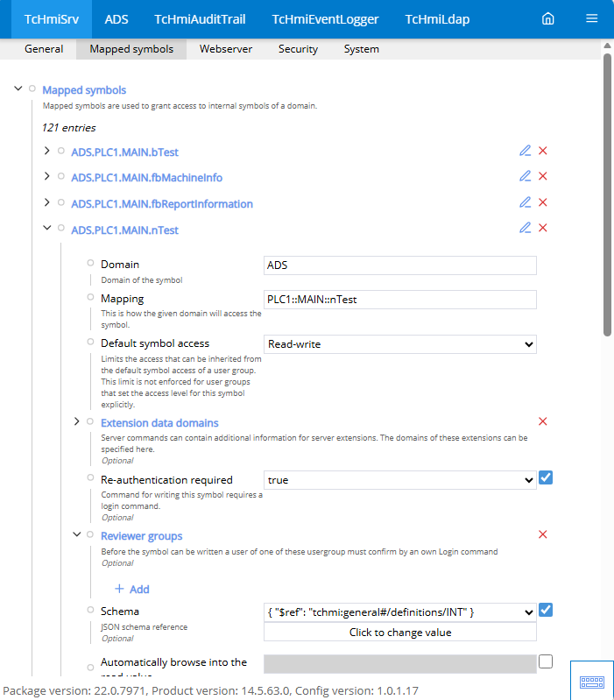Switch to the TcHmiEventLogger tab
Image resolution: width=614 pixels, height=700 pixels.
(x=325, y=19)
